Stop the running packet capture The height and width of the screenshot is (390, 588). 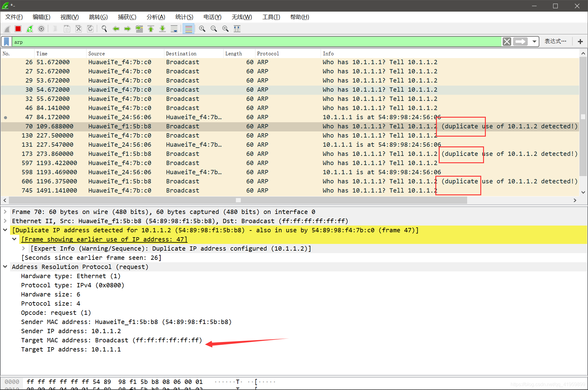[x=18, y=29]
